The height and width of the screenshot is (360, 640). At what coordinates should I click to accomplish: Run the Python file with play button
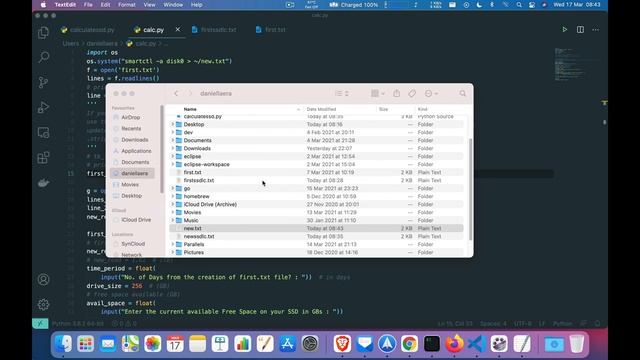click(564, 30)
